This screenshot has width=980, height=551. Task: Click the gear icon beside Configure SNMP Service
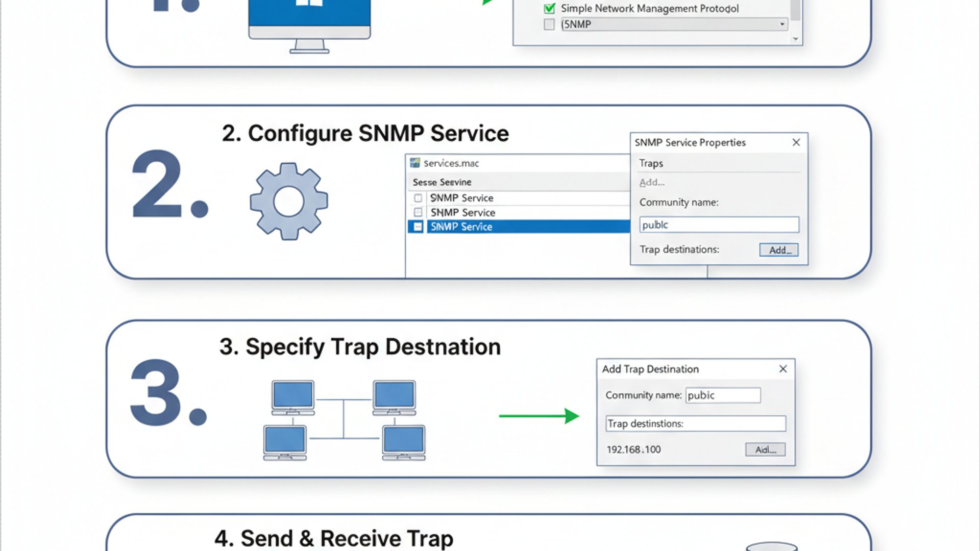point(289,202)
